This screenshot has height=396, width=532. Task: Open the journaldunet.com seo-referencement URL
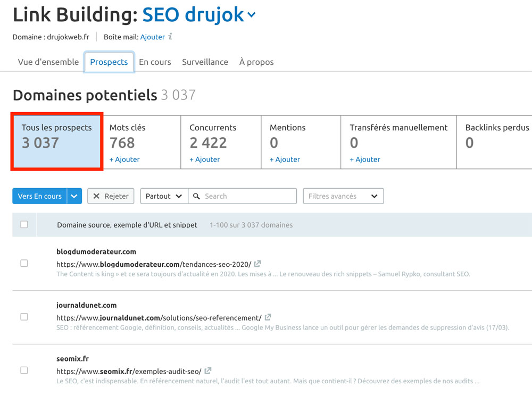pyautogui.click(x=159, y=318)
